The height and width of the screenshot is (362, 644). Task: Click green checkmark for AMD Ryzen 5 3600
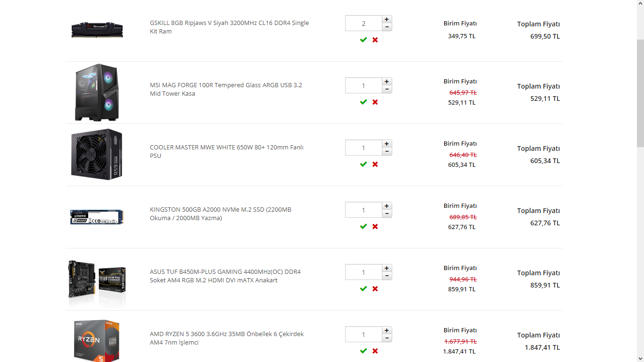[363, 351]
